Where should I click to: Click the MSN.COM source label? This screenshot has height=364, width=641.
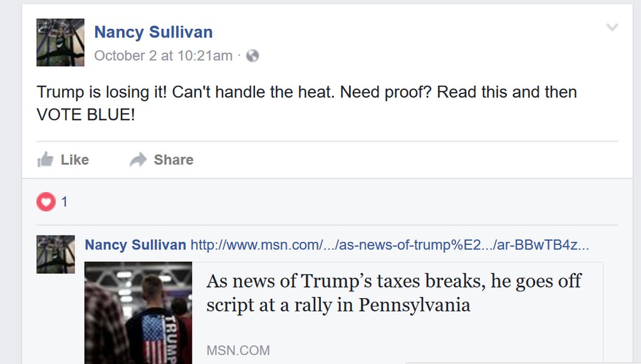(238, 350)
